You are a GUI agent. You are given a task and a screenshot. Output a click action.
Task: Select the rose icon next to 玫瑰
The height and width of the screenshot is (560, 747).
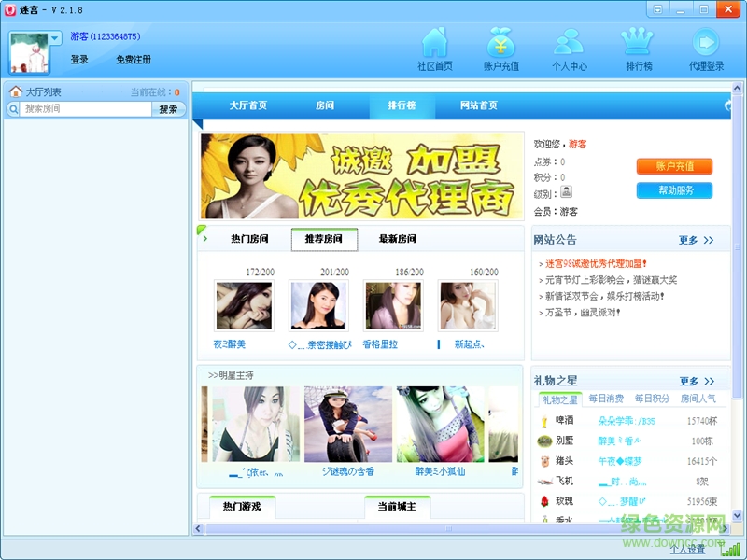pyautogui.click(x=544, y=501)
